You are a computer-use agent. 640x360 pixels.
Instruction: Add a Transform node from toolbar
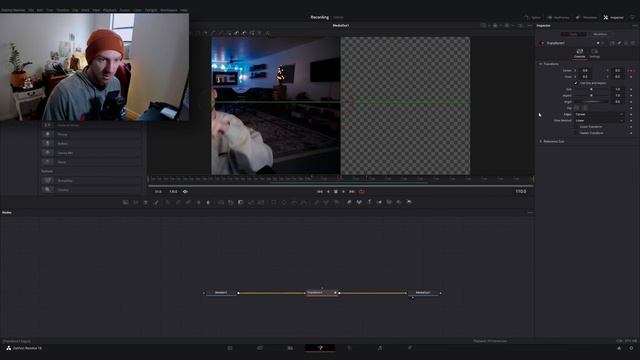coord(261,202)
